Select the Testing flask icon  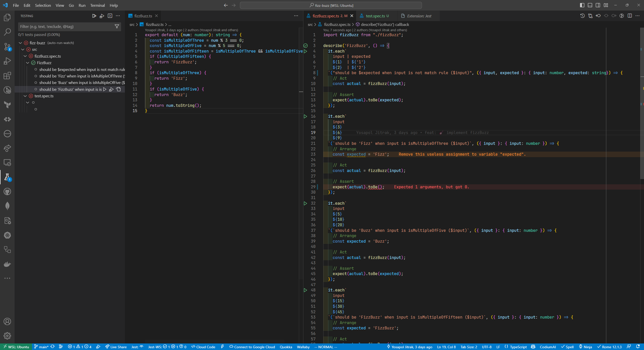tap(7, 178)
